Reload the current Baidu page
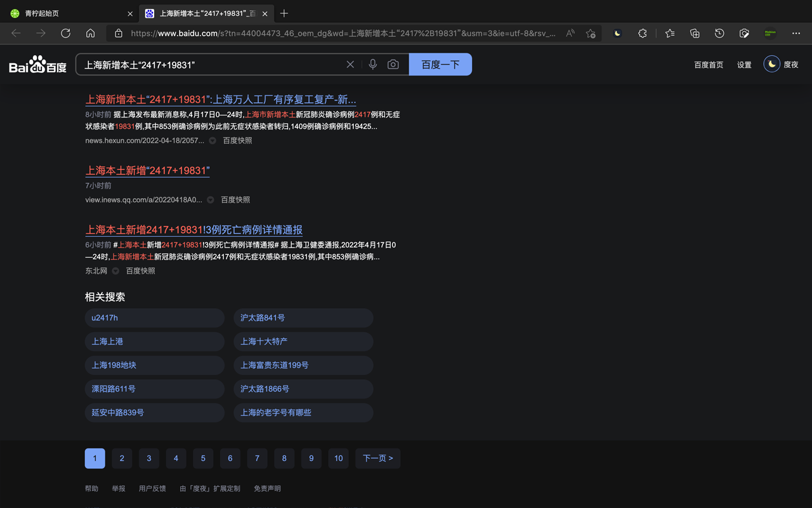Image resolution: width=812 pixels, height=508 pixels. pos(65,33)
